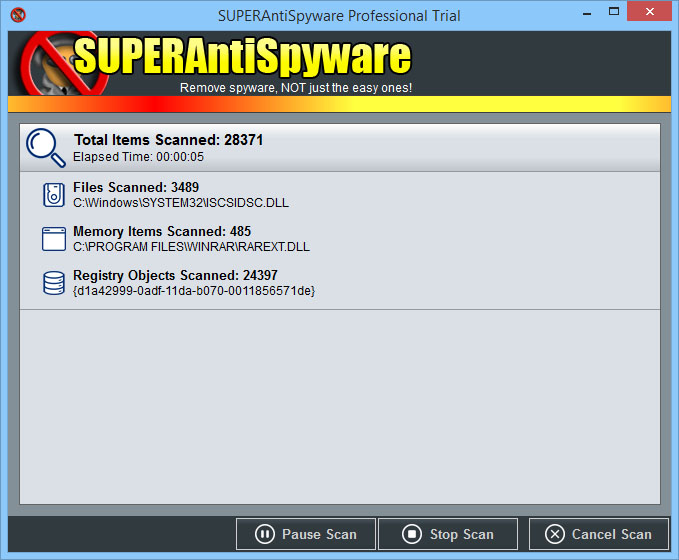The image size is (679, 560).
Task: Click the Registry Objects database icon
Action: point(53,283)
